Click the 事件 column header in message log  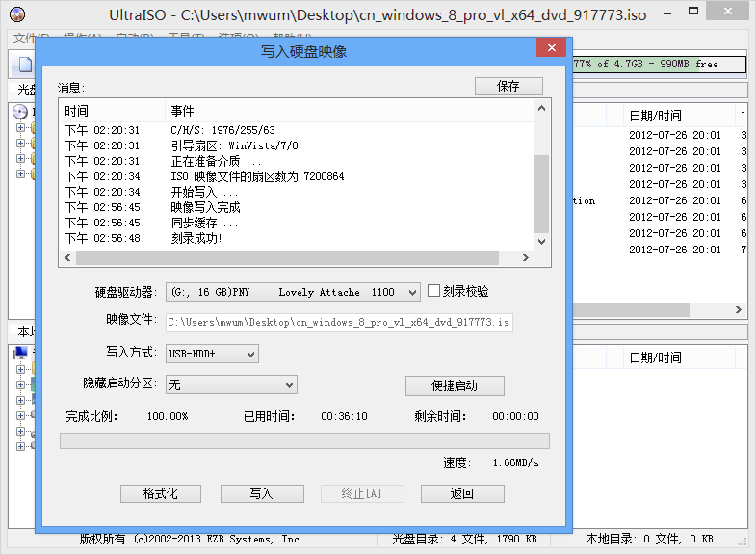pyautogui.click(x=350, y=111)
